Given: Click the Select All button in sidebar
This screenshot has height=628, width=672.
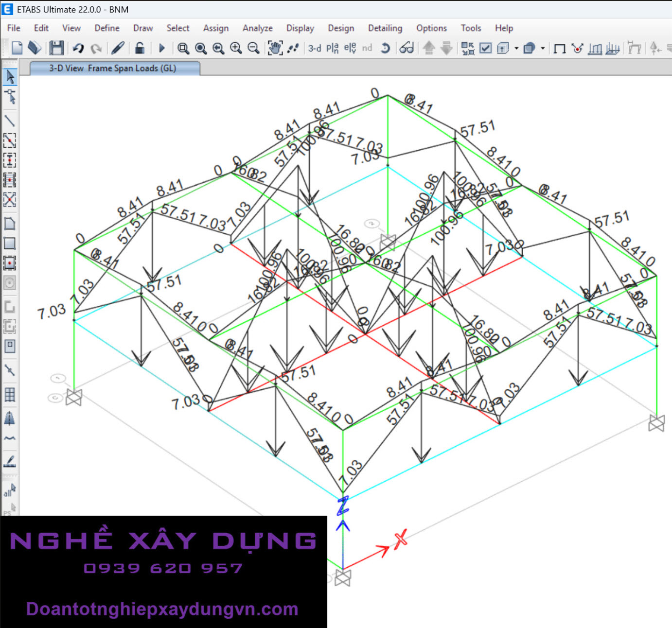Looking at the screenshot, I should click(x=9, y=490).
